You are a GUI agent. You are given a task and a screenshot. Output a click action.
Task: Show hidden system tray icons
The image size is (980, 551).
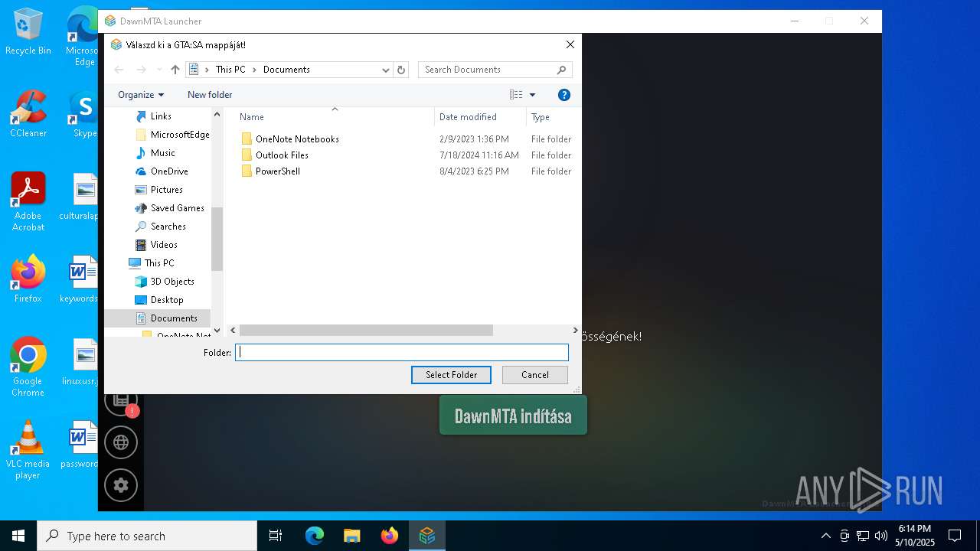(825, 536)
